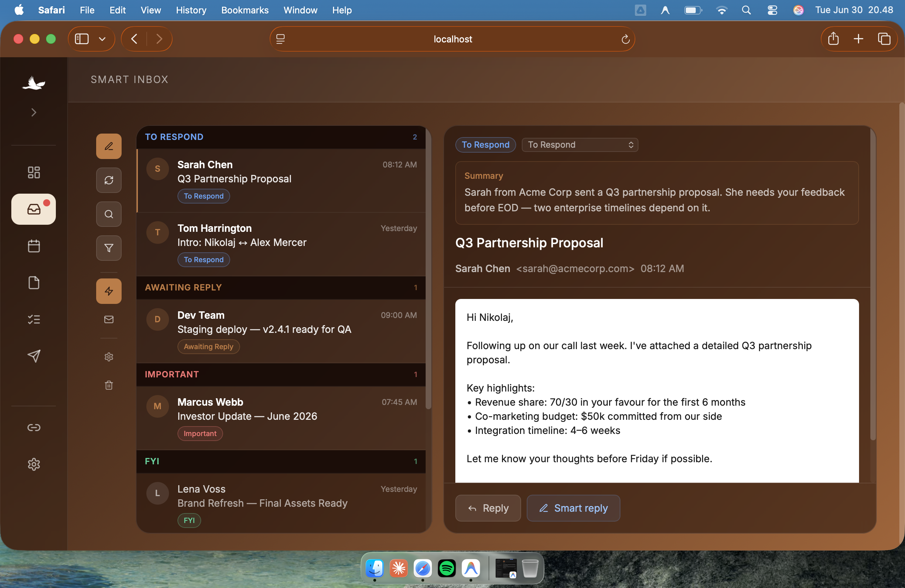Open the Safari tab group dropdown chevron
The image size is (905, 588).
coord(102,39)
